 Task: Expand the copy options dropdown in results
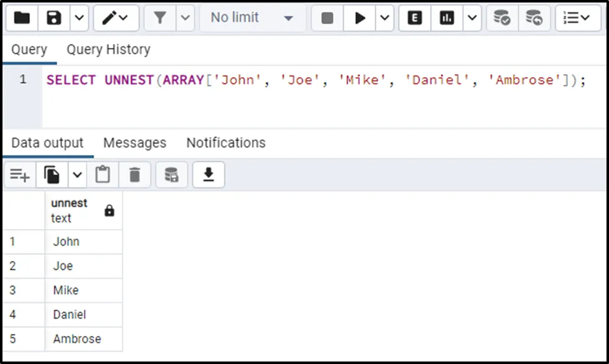(77, 175)
